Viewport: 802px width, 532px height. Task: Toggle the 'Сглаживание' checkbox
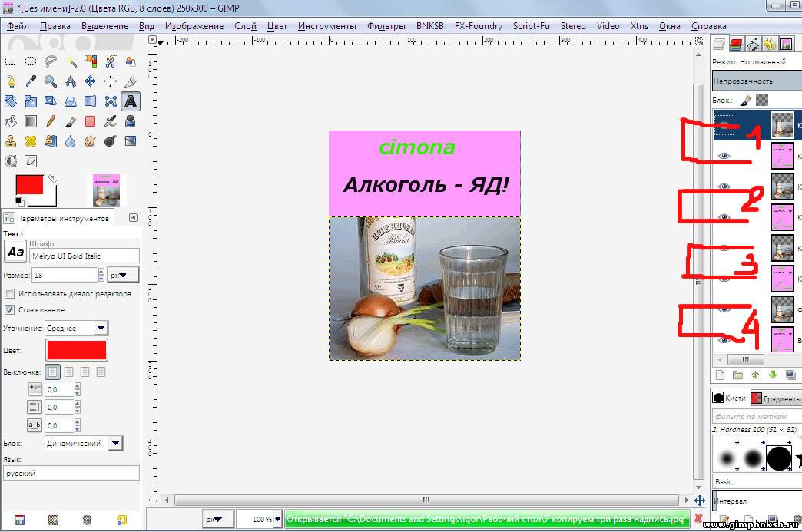point(9,309)
